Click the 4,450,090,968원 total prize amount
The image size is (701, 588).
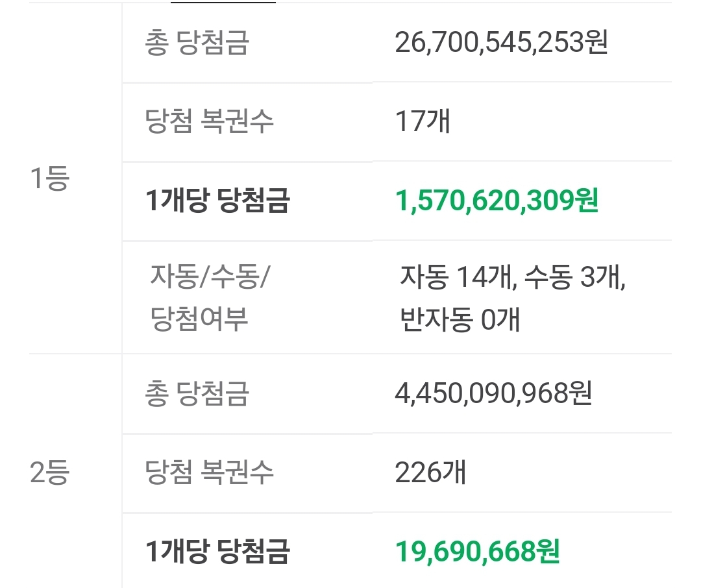tap(493, 393)
